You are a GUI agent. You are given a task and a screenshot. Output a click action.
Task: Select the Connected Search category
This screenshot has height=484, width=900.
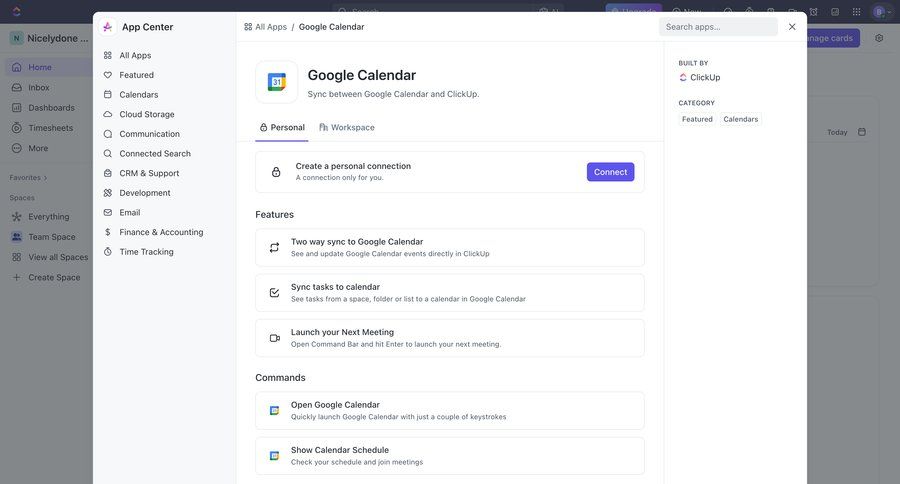click(154, 153)
